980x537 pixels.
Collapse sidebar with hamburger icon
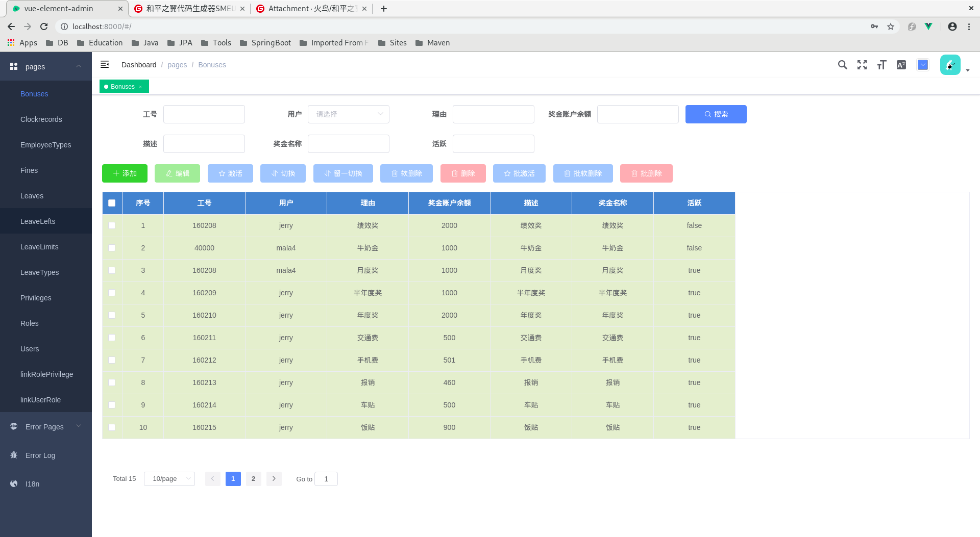[105, 64]
